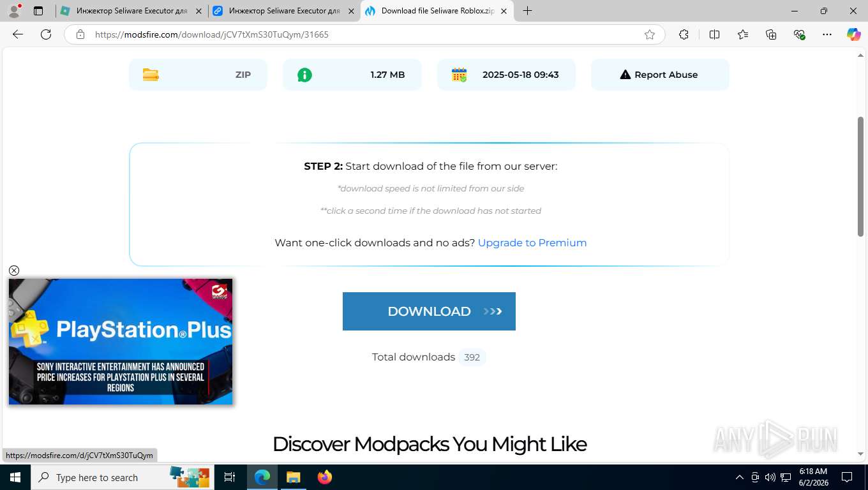868x490 pixels.
Task: Open the profile avatar icon
Action: click(15, 11)
